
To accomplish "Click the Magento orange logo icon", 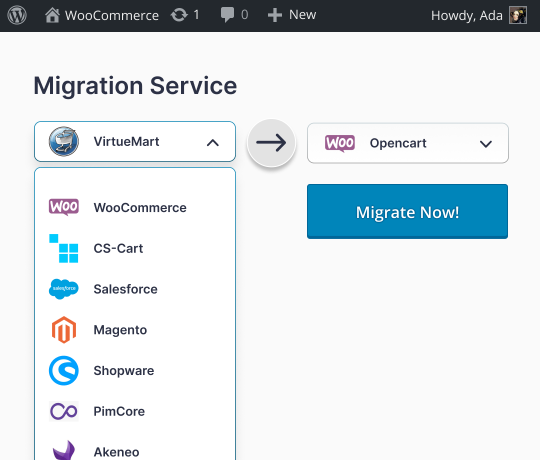I will [x=64, y=330].
